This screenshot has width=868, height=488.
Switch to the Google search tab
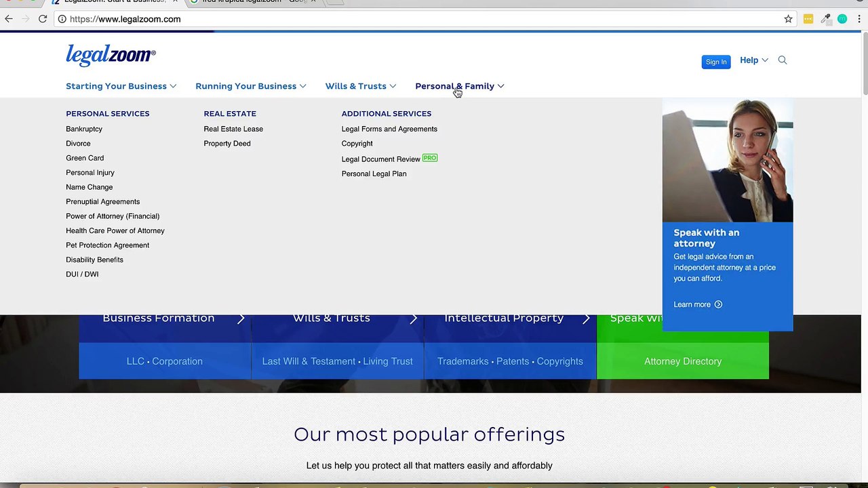pyautogui.click(x=252, y=2)
